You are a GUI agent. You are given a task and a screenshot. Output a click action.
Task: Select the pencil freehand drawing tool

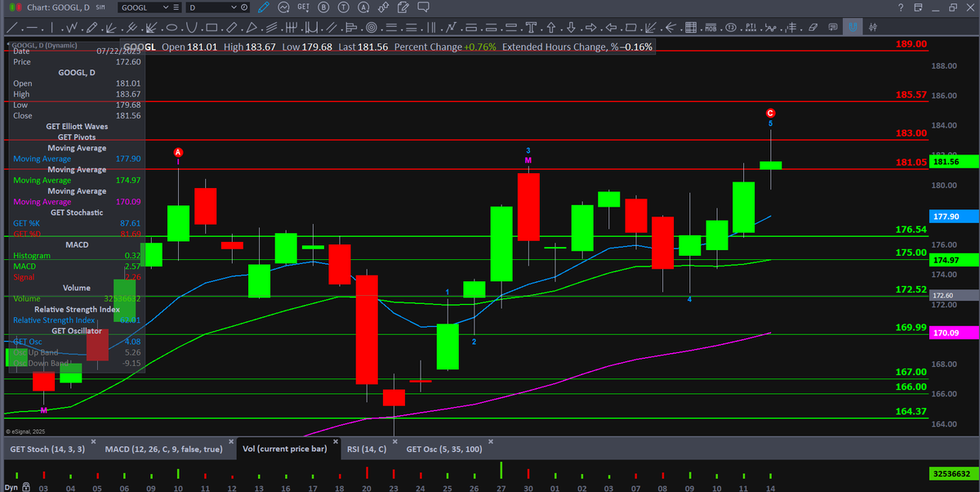coord(91,28)
